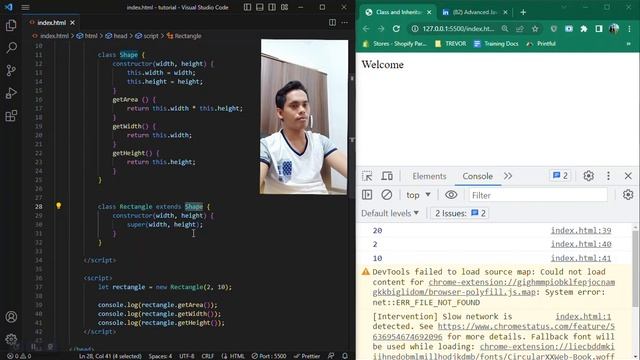Viewport: 640px width, 360px height.
Task: Show more DevTools tabs via chevrons
Action: point(508,176)
